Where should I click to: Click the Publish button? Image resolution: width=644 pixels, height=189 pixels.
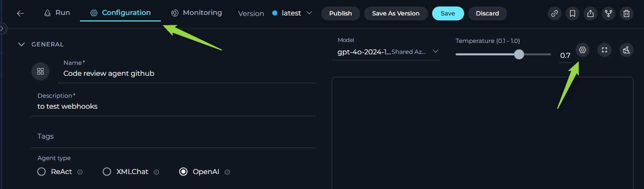click(x=341, y=13)
